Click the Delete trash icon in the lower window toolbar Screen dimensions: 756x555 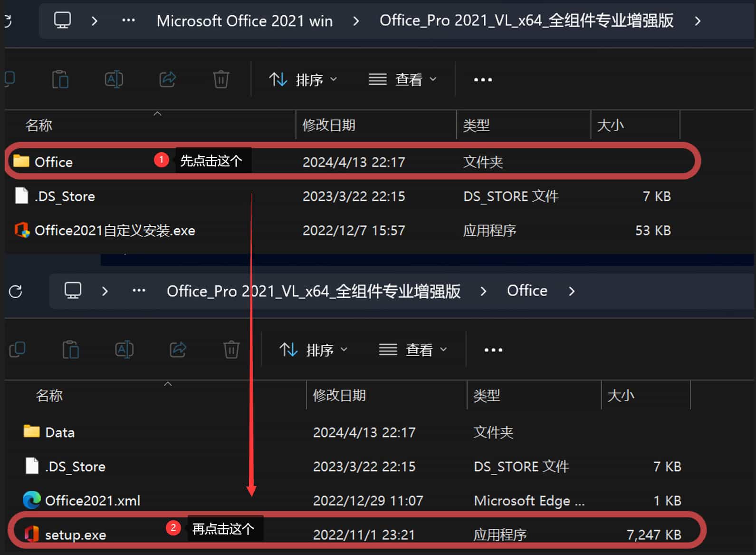231,350
